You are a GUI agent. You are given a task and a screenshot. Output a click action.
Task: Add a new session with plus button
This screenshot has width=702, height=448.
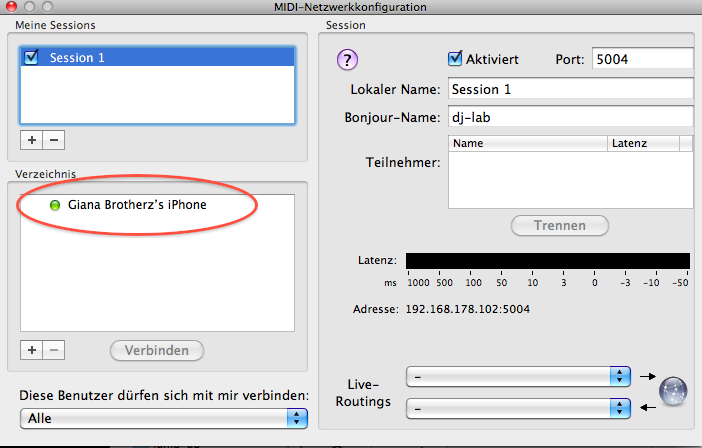point(33,140)
